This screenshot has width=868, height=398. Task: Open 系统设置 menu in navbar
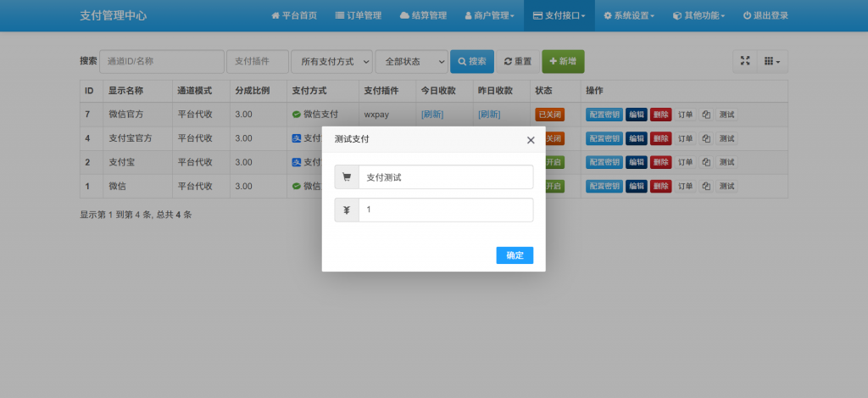[x=628, y=15]
